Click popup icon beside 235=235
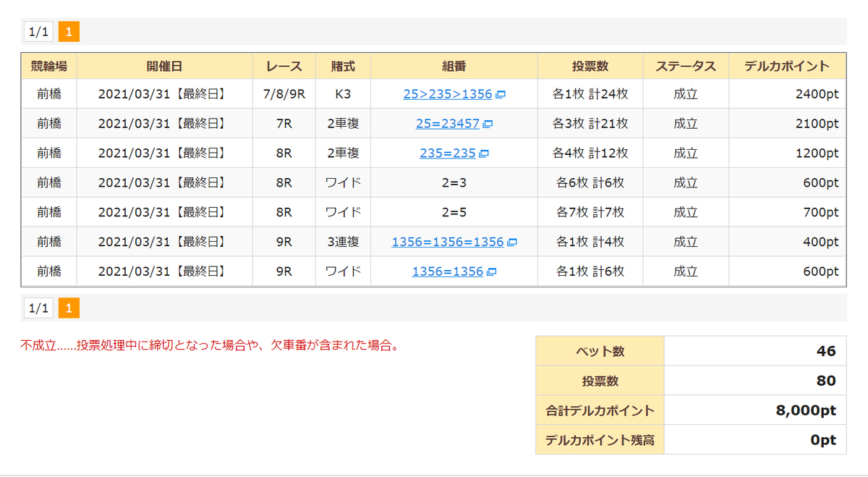Viewport: 868px width, 477px height. pyautogui.click(x=484, y=154)
